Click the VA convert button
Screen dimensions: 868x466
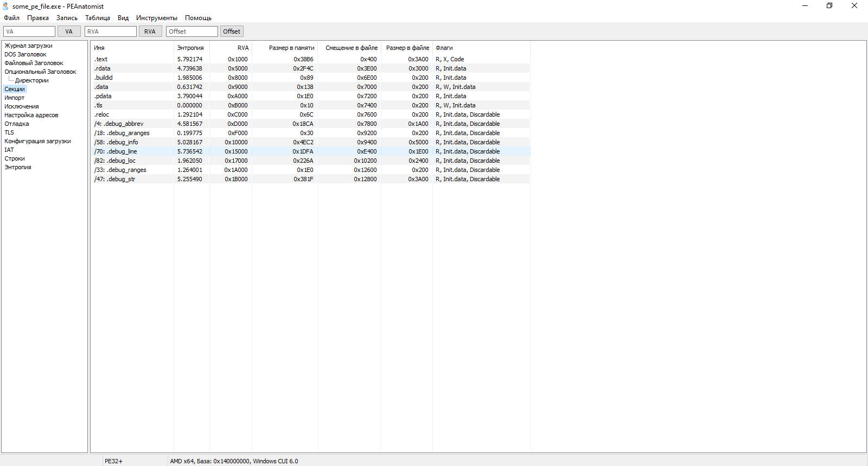tap(69, 31)
